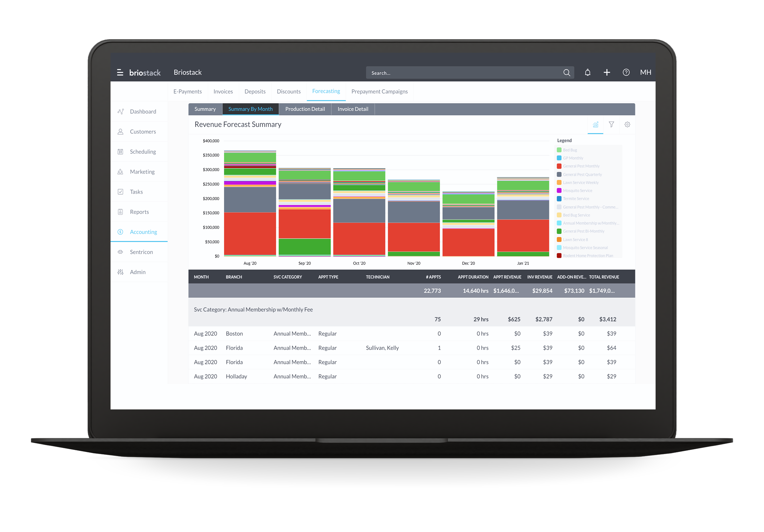
Task: Click the Admin sliders icon
Action: point(120,272)
